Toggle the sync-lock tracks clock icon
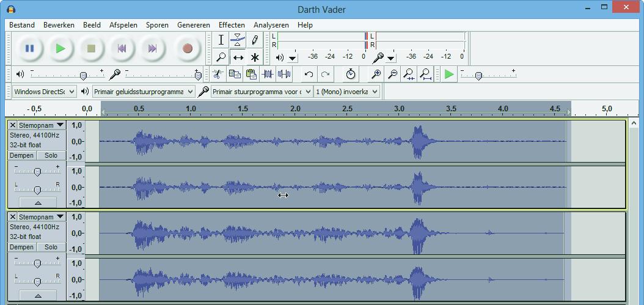This screenshot has width=644, height=305. tap(350, 75)
